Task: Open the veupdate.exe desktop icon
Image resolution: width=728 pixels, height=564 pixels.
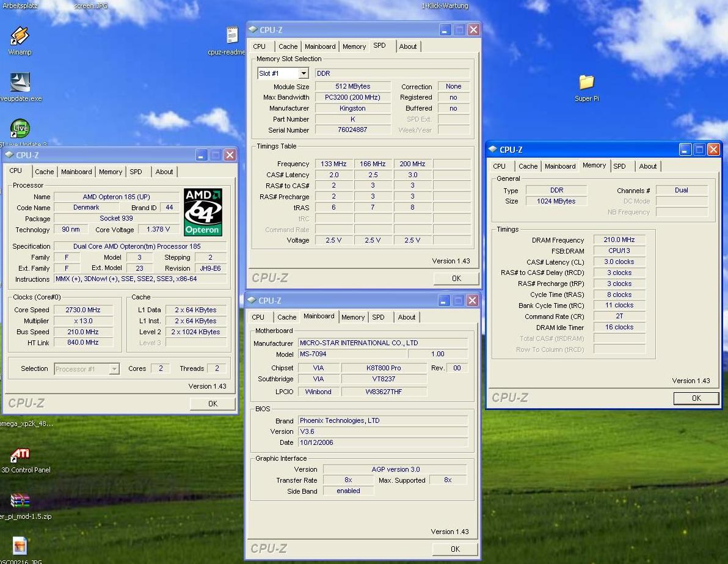Action: tap(20, 82)
